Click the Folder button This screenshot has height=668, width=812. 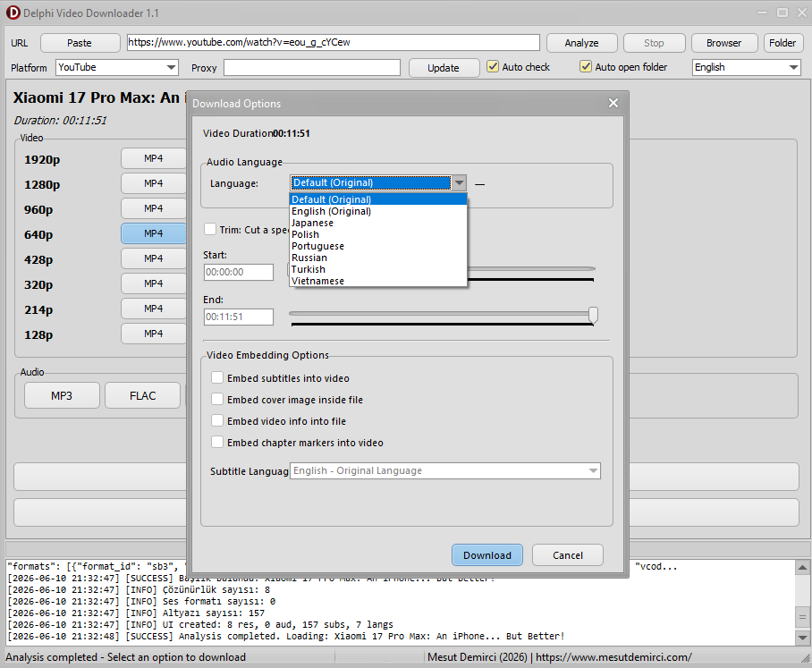coord(782,43)
